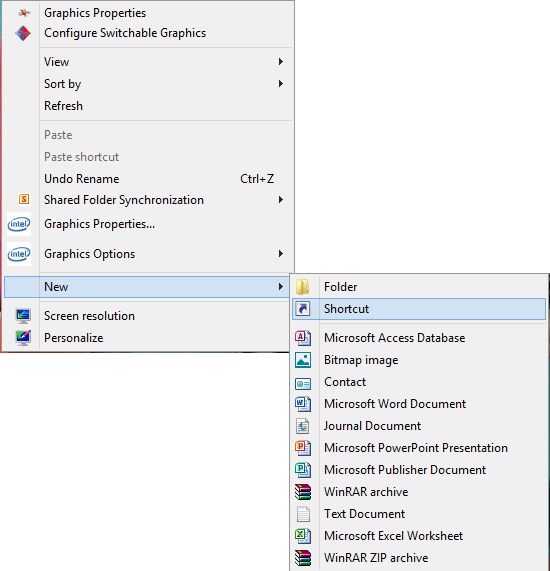Expand Shared Folder Synchronization submenu arrow
This screenshot has width=550, height=571.
280,200
